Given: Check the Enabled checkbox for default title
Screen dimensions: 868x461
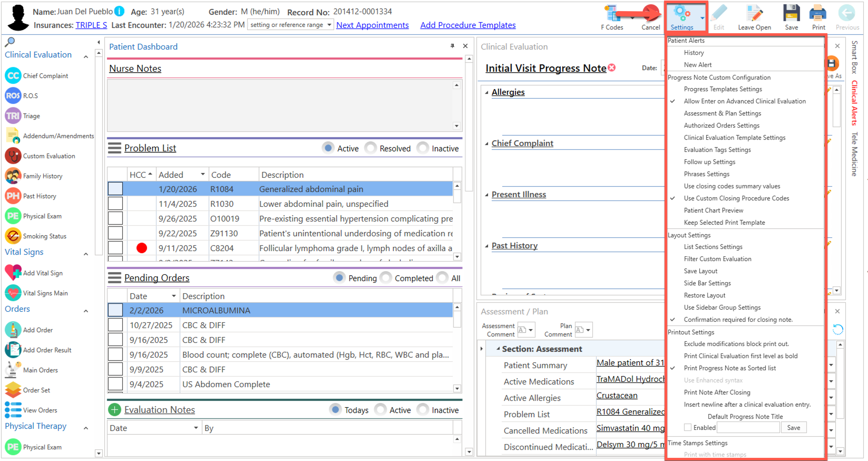Looking at the screenshot, I should click(687, 427).
